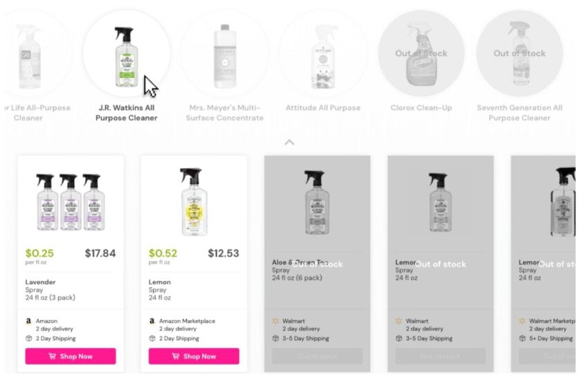Click Walmart Marketplace spark icon

click(522, 321)
